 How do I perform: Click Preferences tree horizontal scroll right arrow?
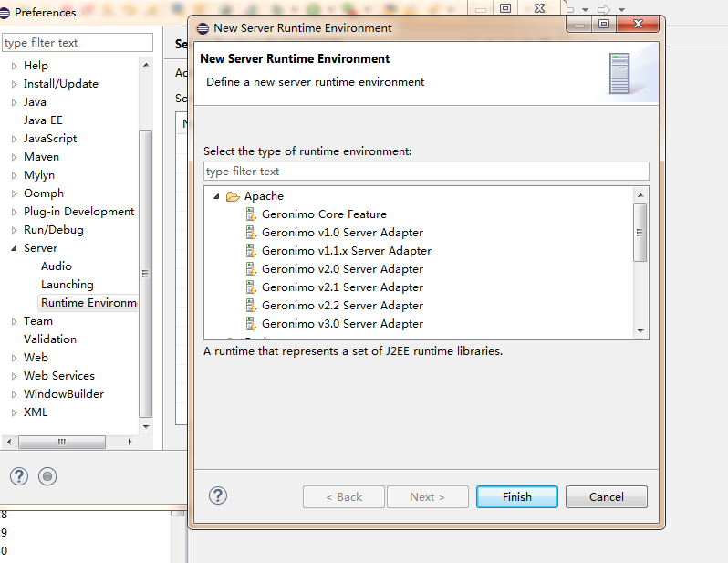[x=130, y=442]
